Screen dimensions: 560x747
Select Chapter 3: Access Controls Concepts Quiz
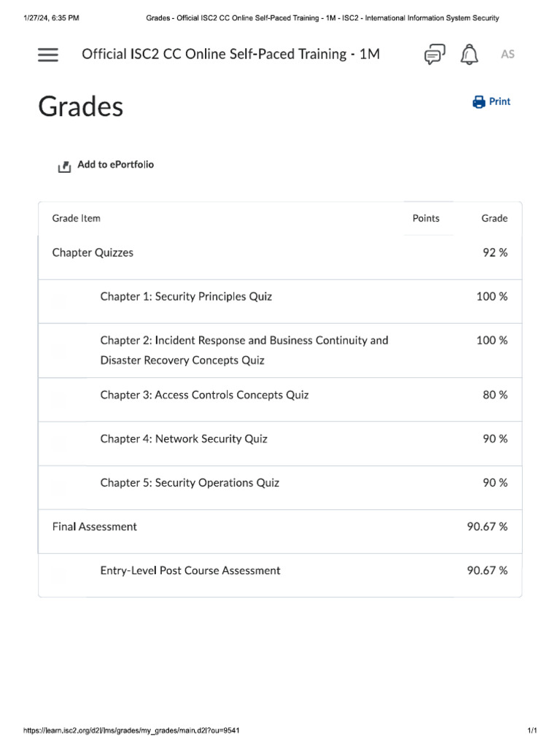tap(204, 395)
